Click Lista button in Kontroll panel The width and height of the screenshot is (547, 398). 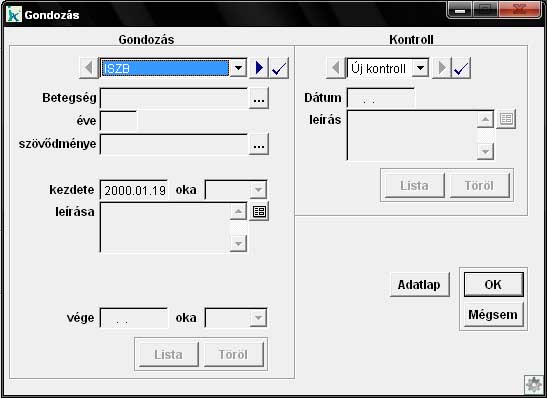[414, 185]
